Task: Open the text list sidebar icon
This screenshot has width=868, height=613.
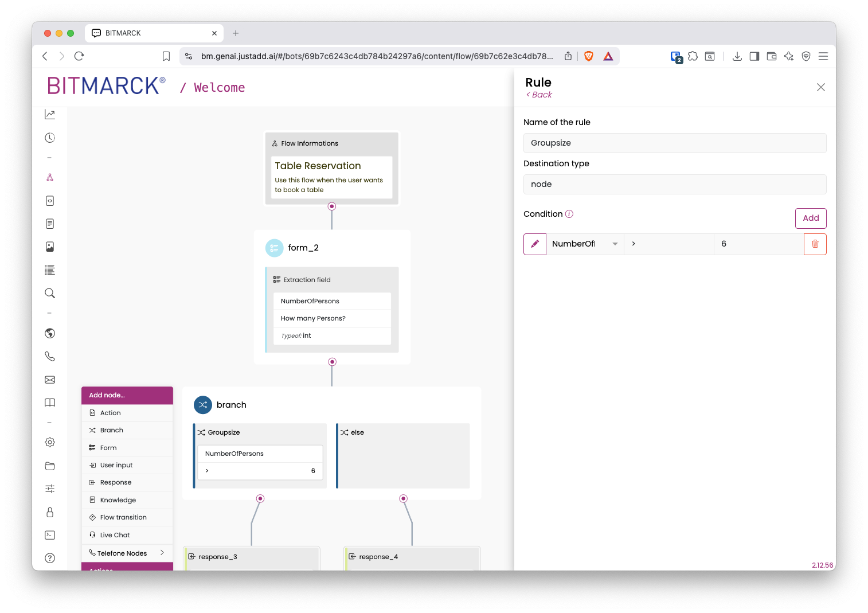Action: 50,270
